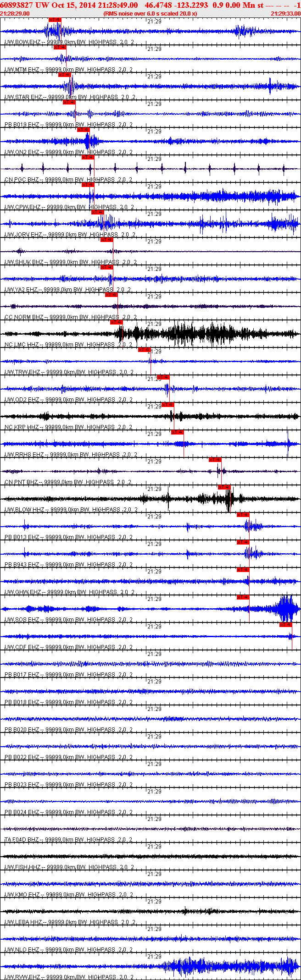Click the 'UW.CDF EHZ' station label
The height and width of the screenshot is (980, 301).
[x=22, y=647]
